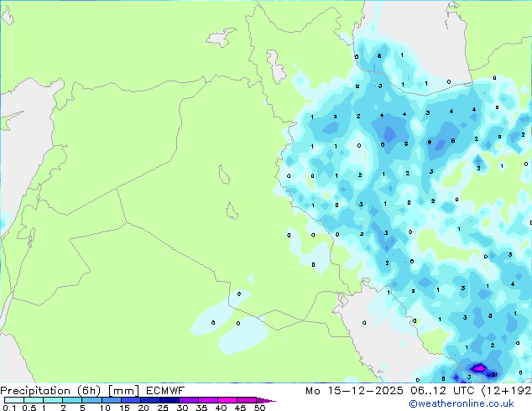
Task: Click the magenta precipitation maximum on the map
Action: [x=479, y=367]
